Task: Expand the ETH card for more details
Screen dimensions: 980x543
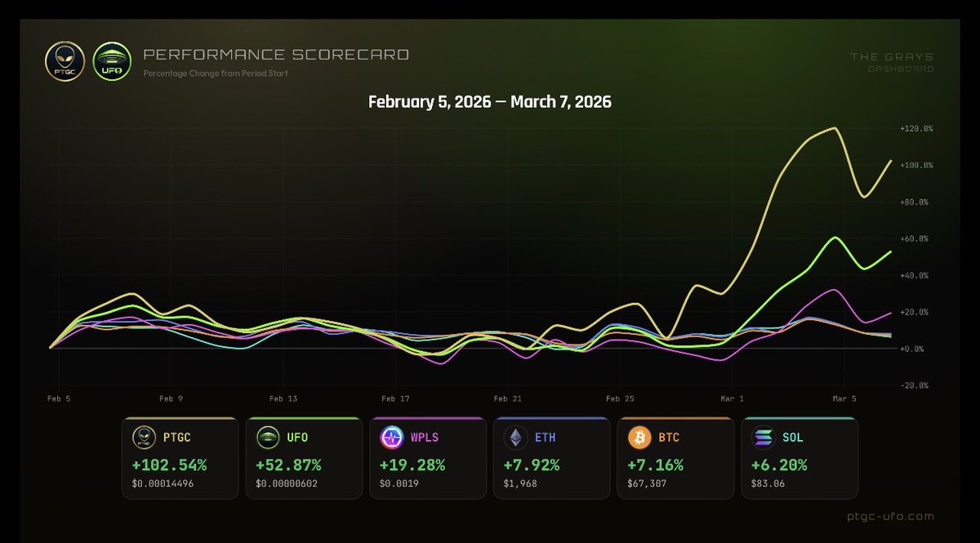Action: (x=551, y=456)
